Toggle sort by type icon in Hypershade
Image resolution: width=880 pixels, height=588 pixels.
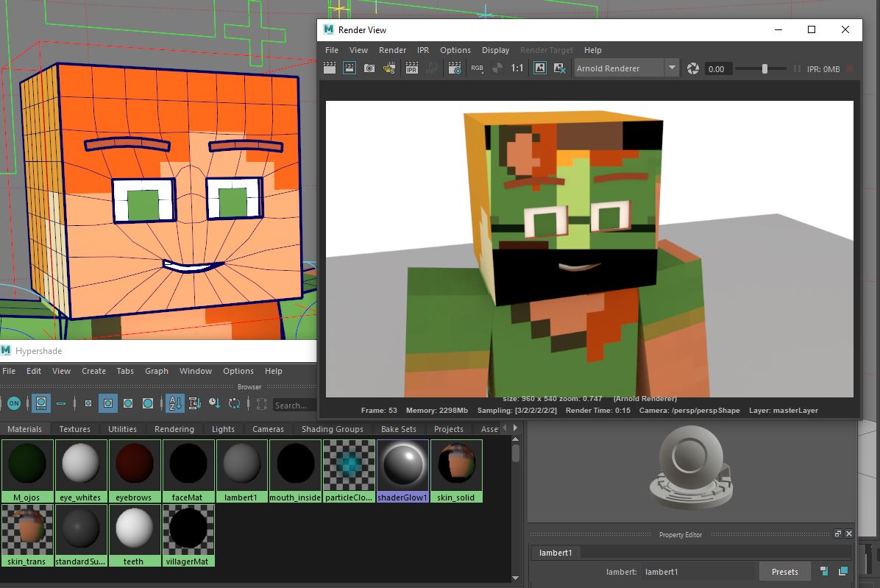coord(195,403)
